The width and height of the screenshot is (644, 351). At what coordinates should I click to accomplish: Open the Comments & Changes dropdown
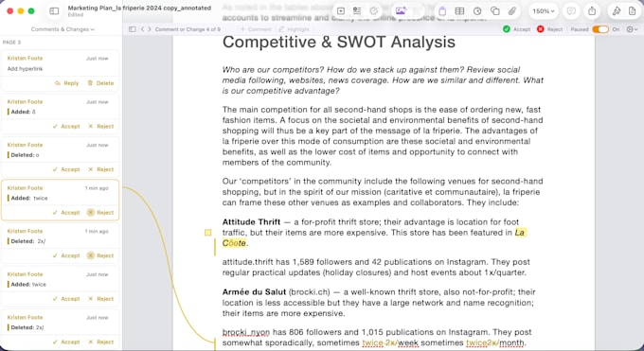click(63, 29)
